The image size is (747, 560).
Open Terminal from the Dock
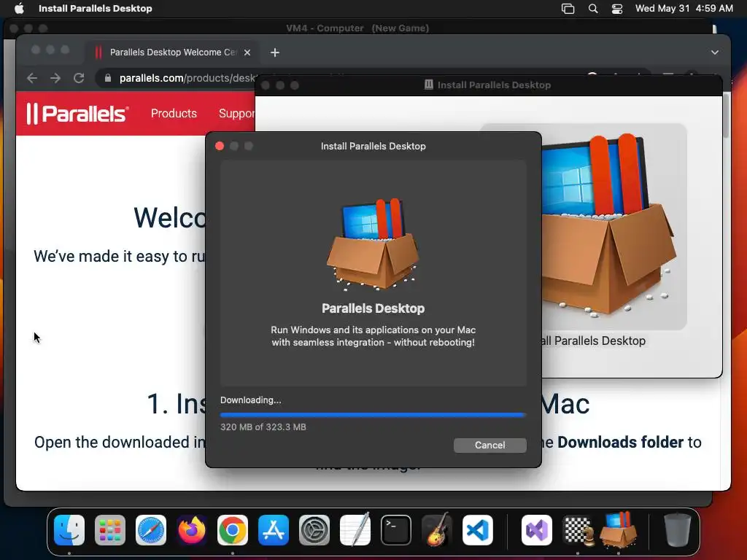tap(396, 530)
